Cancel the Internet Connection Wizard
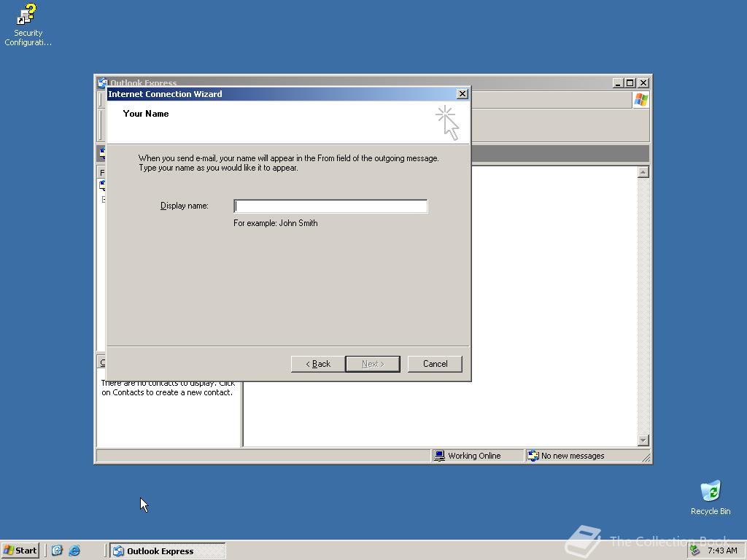This screenshot has height=560, width=747. [435, 364]
